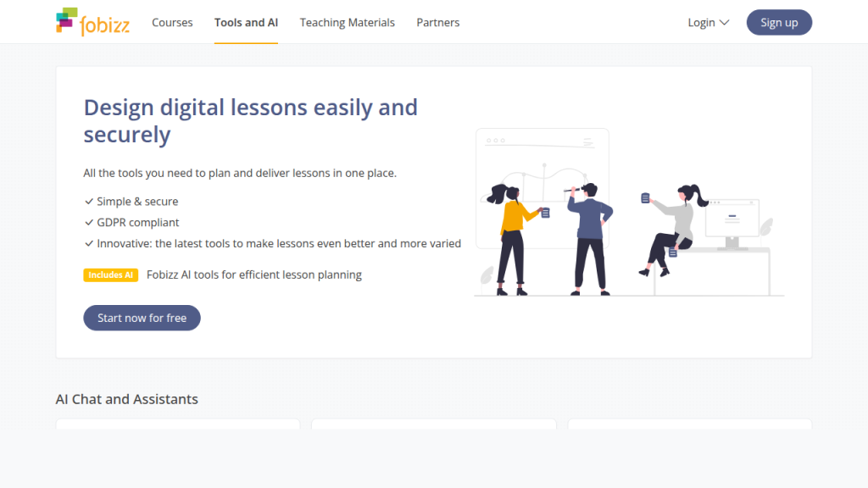Click the man in blue jacket illustration

point(590,237)
